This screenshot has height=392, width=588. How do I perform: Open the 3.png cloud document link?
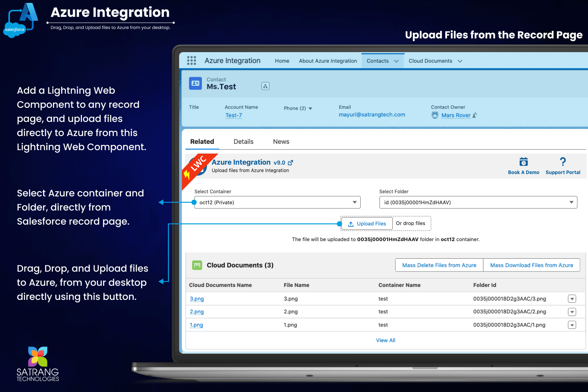pyautogui.click(x=197, y=299)
